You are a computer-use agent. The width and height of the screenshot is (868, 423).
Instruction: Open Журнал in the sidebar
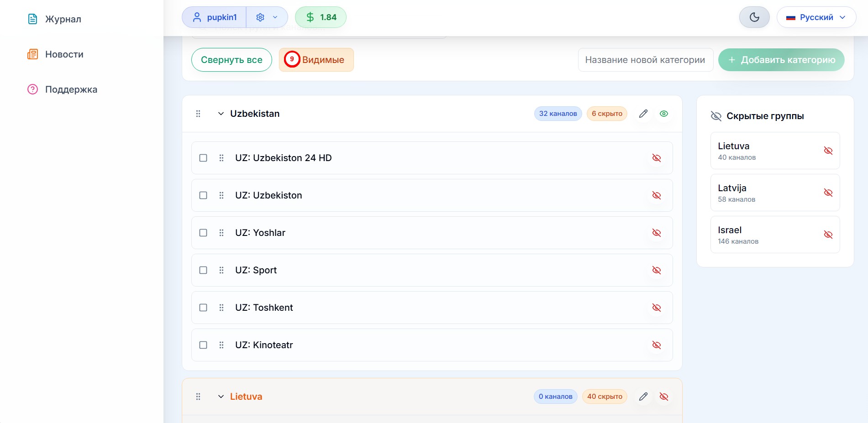(x=63, y=19)
